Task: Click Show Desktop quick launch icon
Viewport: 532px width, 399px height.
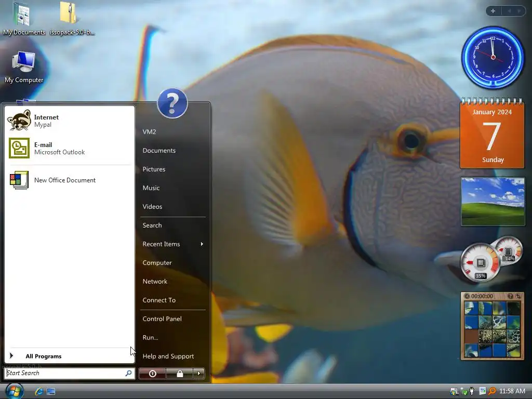Action: click(51, 392)
